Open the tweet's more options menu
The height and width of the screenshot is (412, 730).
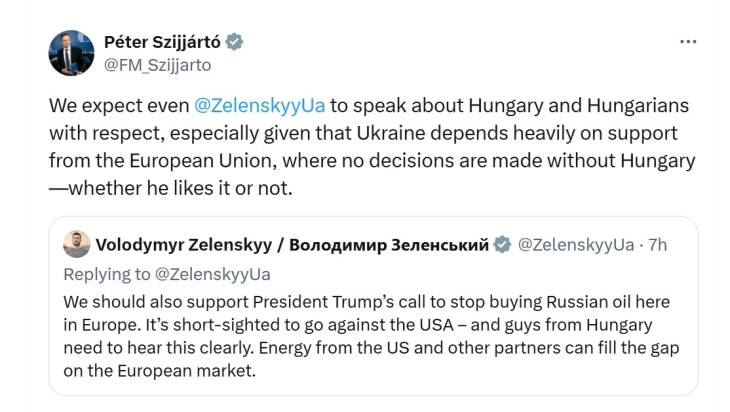688,42
